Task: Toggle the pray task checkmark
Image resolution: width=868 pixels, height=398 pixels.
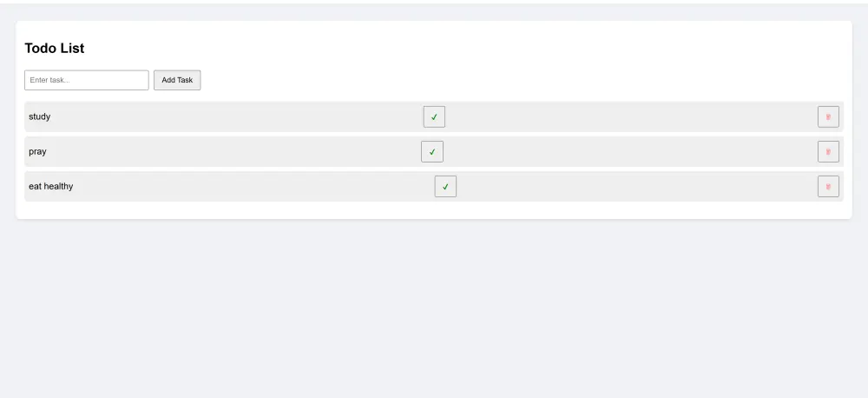Action: (x=432, y=151)
